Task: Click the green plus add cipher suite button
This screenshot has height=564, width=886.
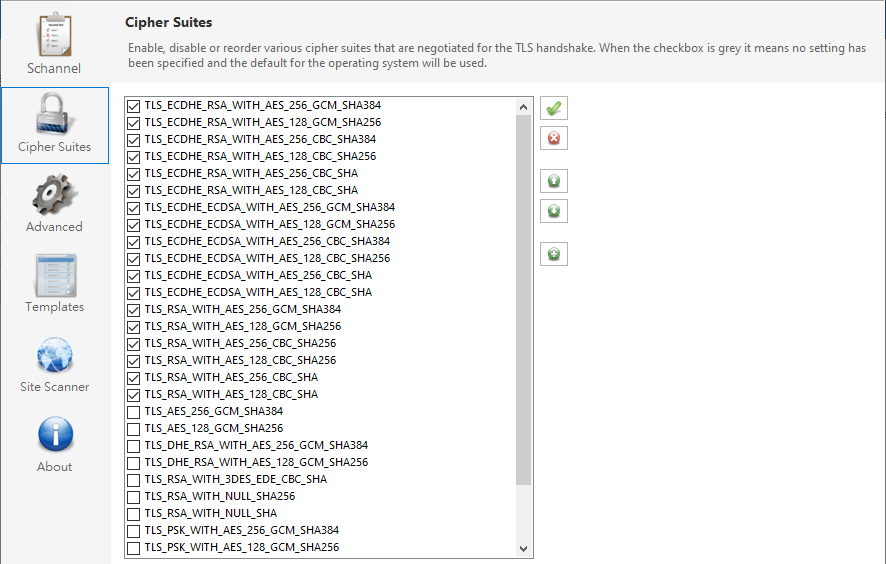Action: 553,255
